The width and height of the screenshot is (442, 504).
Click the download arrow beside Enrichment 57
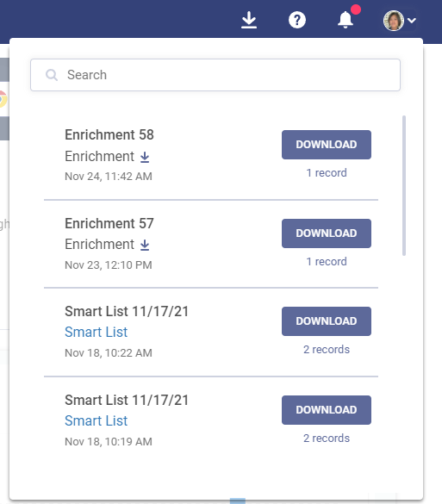point(145,245)
